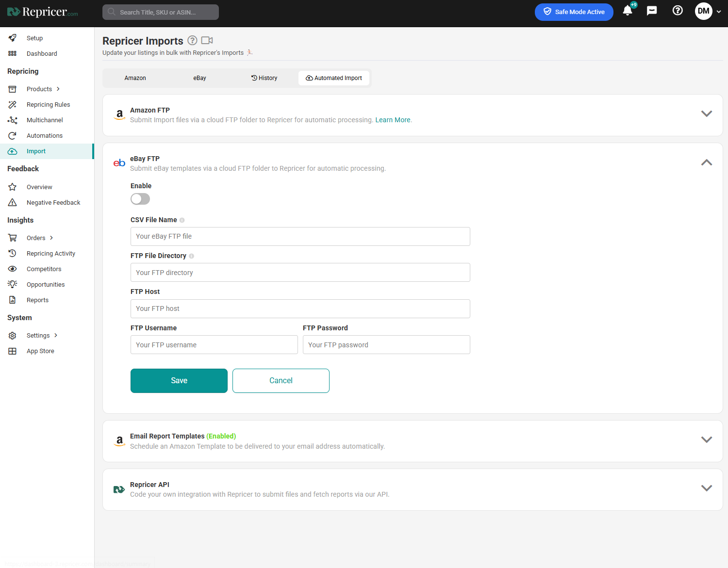Click the Settings gear icon
This screenshot has height=568, width=728.
[13, 336]
